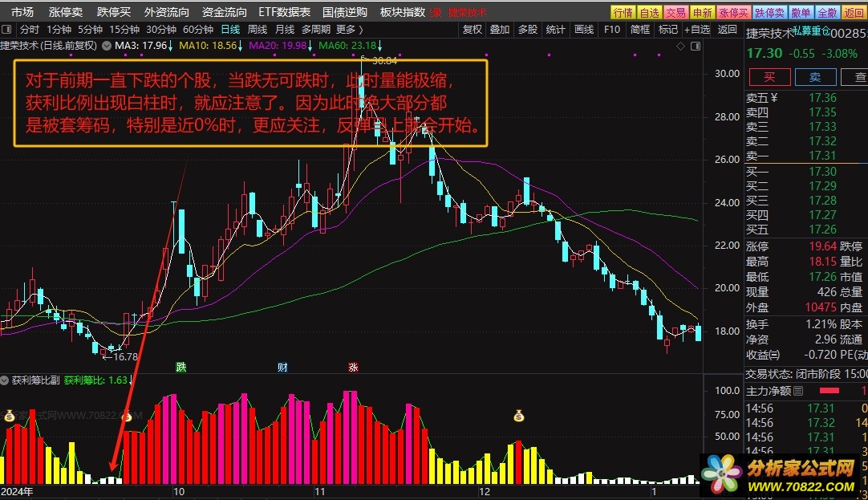The width and height of the screenshot is (868, 500).
Task: Click yellow 自选 button at top
Action: click(x=649, y=12)
